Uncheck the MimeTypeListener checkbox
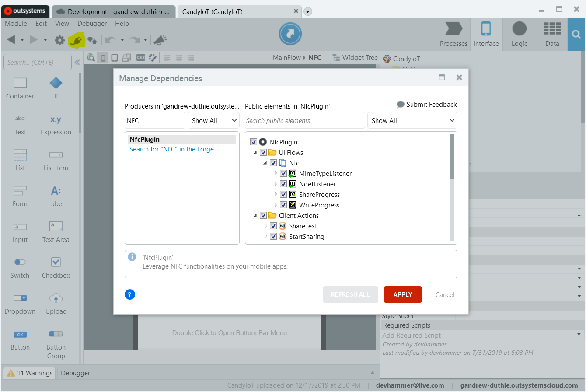The image size is (586, 392). [x=283, y=173]
